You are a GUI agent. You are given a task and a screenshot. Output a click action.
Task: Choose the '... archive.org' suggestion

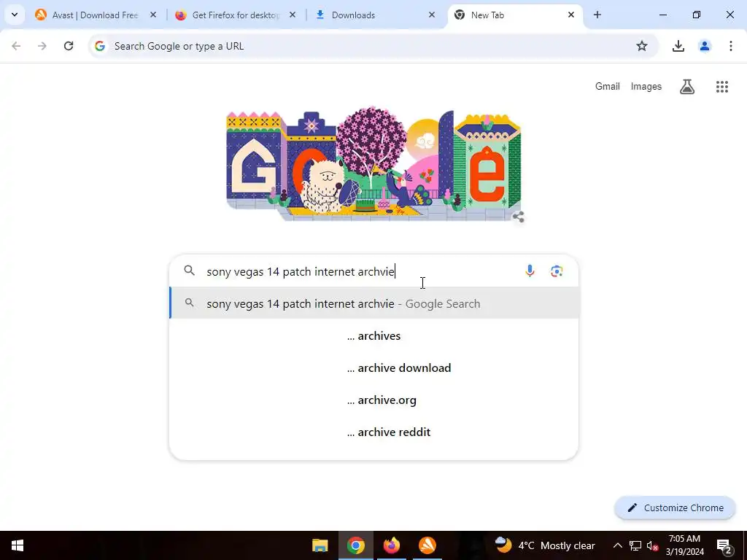[374, 400]
